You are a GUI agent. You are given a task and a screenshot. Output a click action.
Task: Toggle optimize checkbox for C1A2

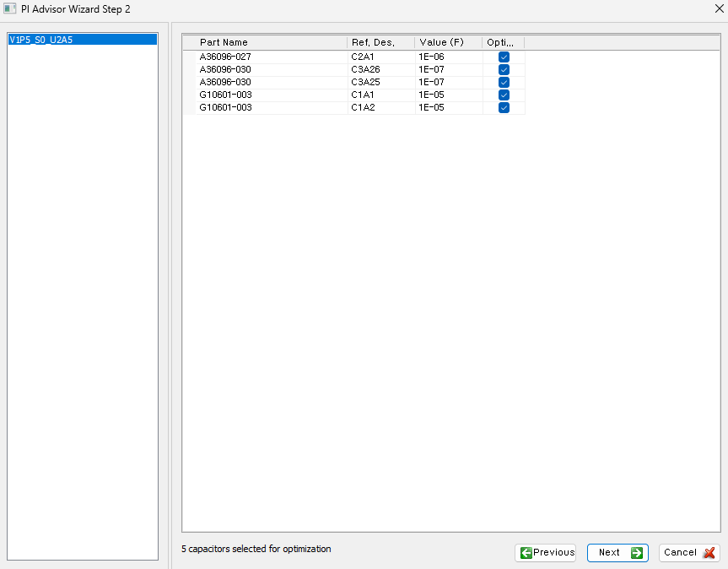tap(504, 107)
